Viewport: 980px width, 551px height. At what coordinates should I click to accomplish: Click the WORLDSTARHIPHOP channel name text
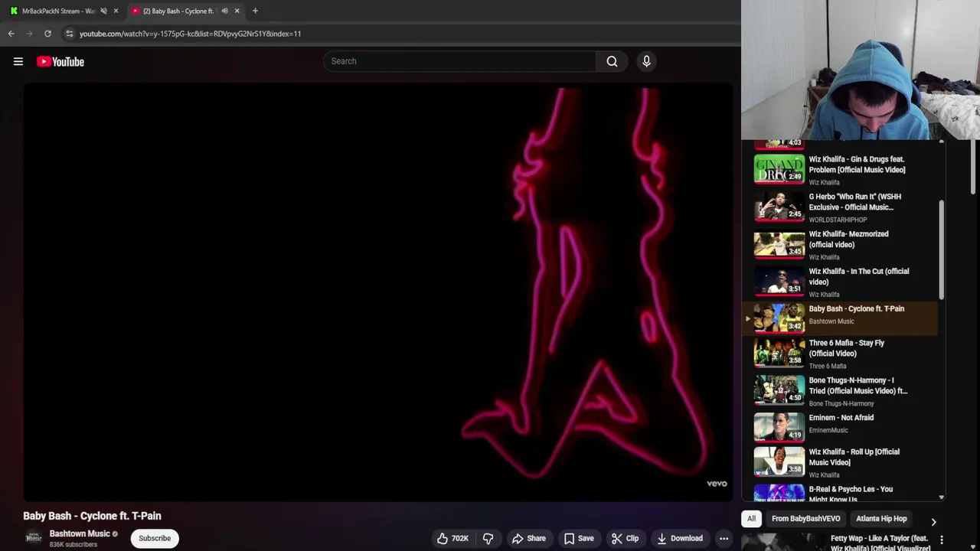tap(838, 220)
